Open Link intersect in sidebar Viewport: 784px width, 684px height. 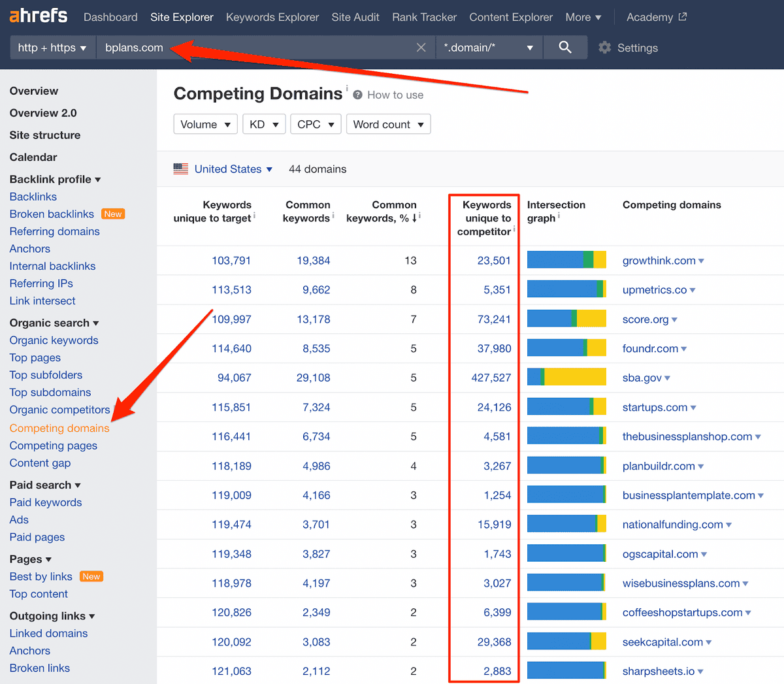(x=42, y=301)
